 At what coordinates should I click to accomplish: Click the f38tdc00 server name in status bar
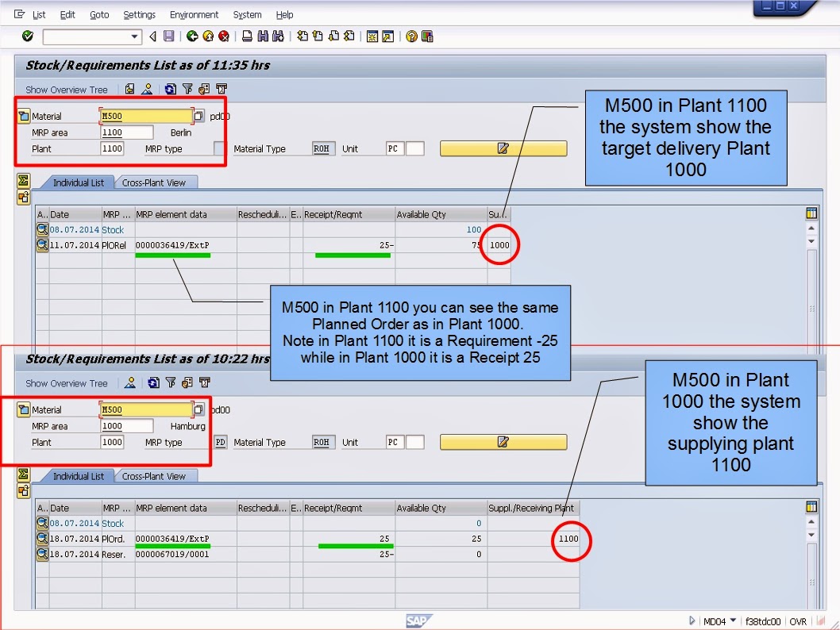[763, 621]
